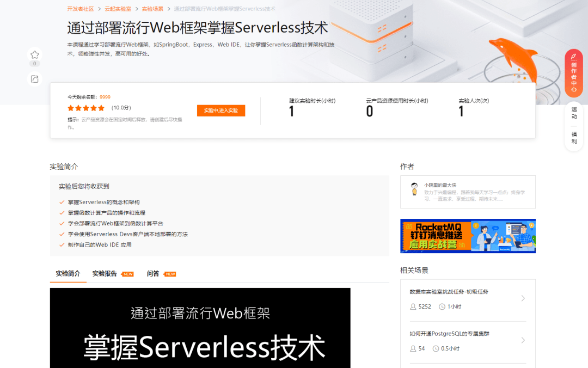Open the 实验场景 breadcrumb link
Screen dimensions: 588x368
click(x=152, y=9)
